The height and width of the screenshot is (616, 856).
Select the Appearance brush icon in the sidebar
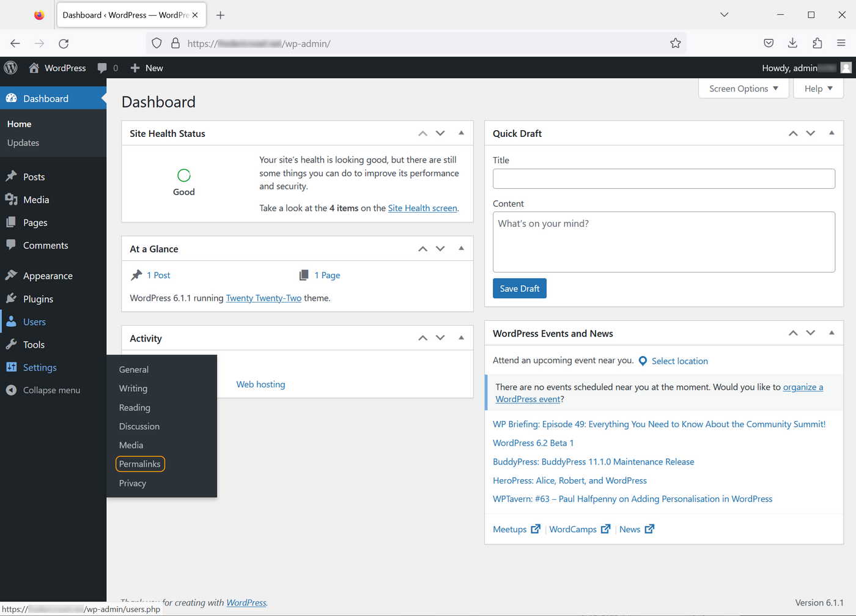[x=12, y=276]
